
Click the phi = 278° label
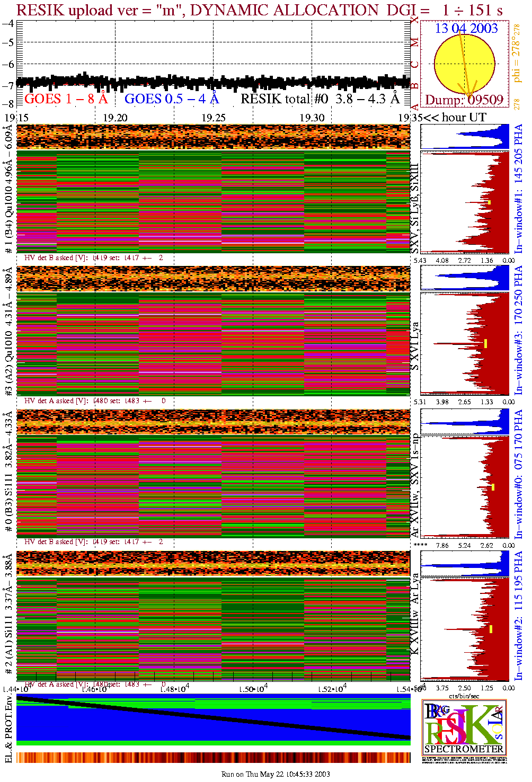[516, 59]
